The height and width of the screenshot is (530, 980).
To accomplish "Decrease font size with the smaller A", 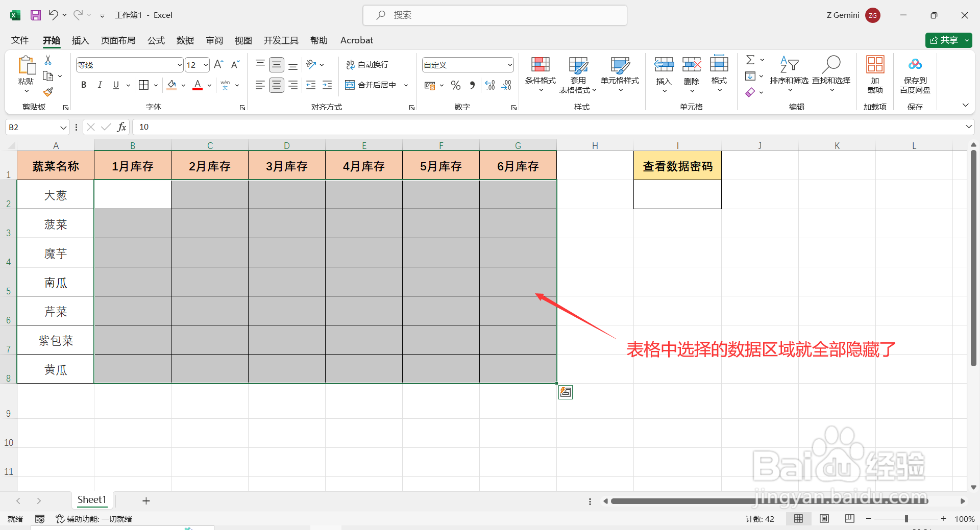I will [235, 64].
